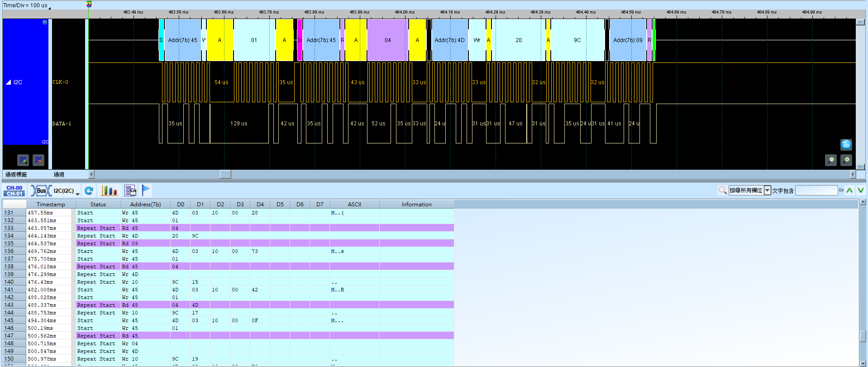Image resolution: width=868 pixels, height=367 pixels.
Task: Click the report table scroll up arrow
Action: tap(863, 202)
